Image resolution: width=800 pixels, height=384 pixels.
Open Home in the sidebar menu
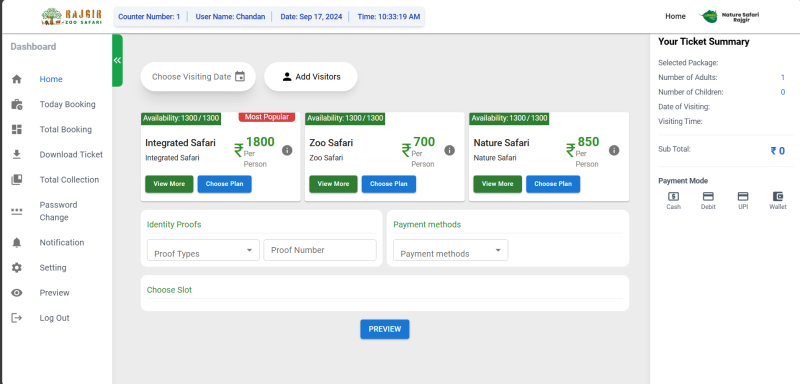(x=51, y=79)
